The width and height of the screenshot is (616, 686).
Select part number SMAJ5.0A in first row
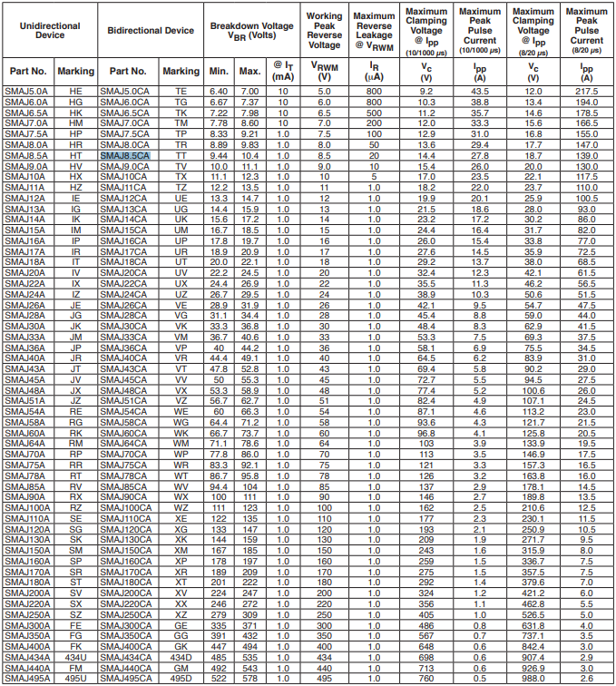tap(25, 93)
